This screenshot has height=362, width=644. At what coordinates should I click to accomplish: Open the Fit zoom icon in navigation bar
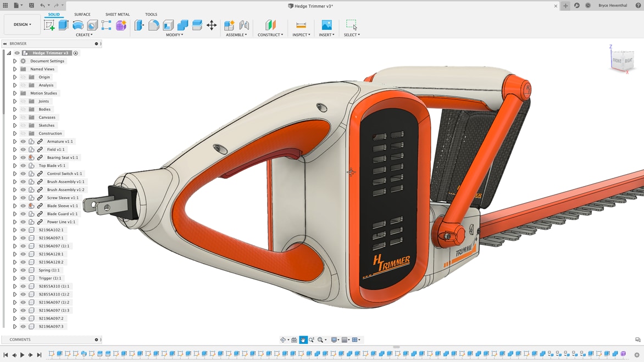tap(320, 339)
